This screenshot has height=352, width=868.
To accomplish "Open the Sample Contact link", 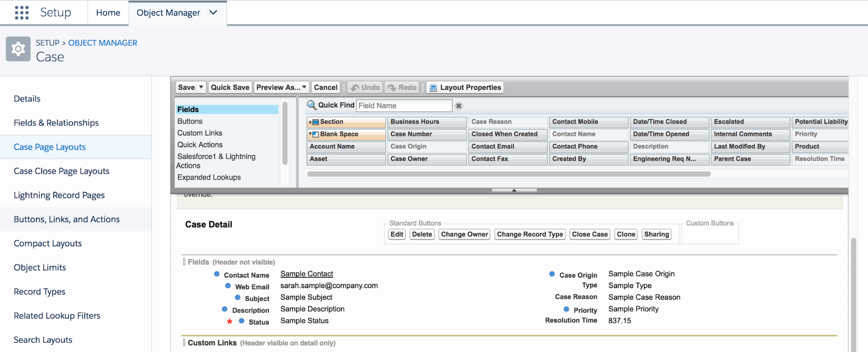I will [307, 274].
